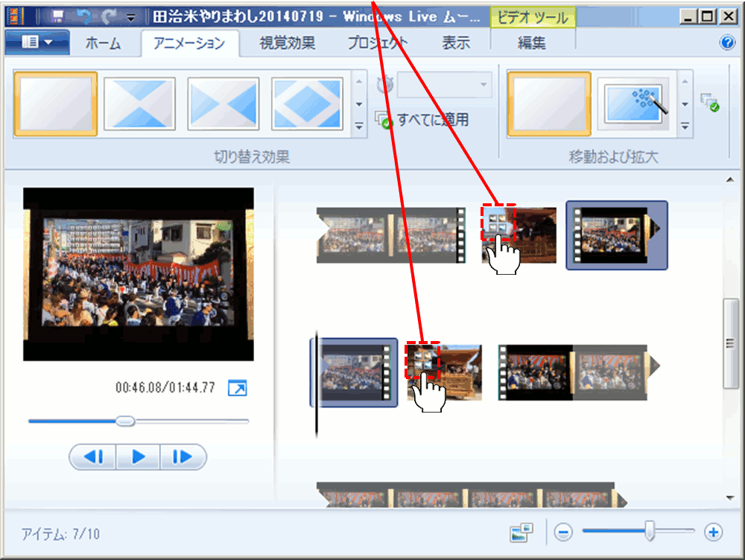Switch to the ホーム tab

[x=103, y=43]
